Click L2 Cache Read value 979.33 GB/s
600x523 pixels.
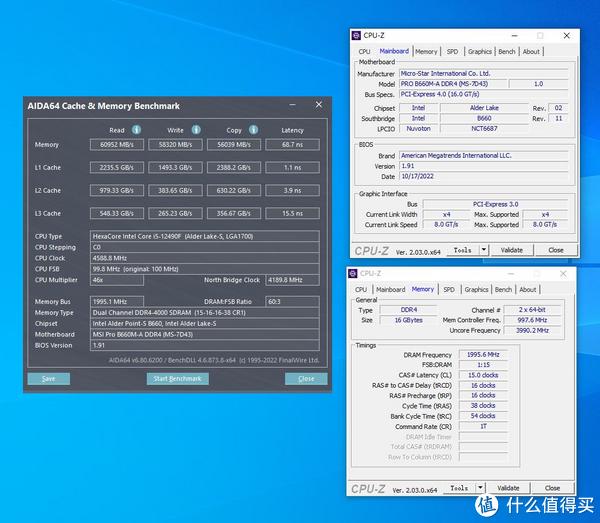click(117, 191)
